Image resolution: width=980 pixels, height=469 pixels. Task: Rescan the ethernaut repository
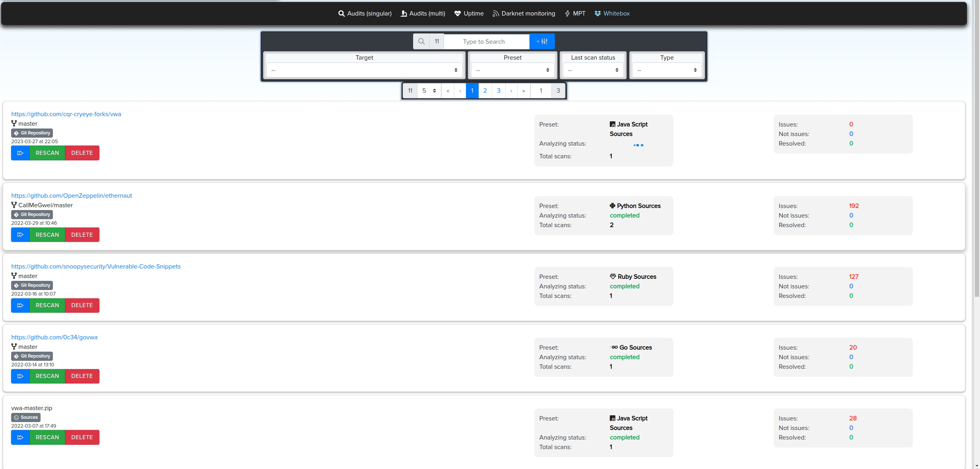[47, 235]
